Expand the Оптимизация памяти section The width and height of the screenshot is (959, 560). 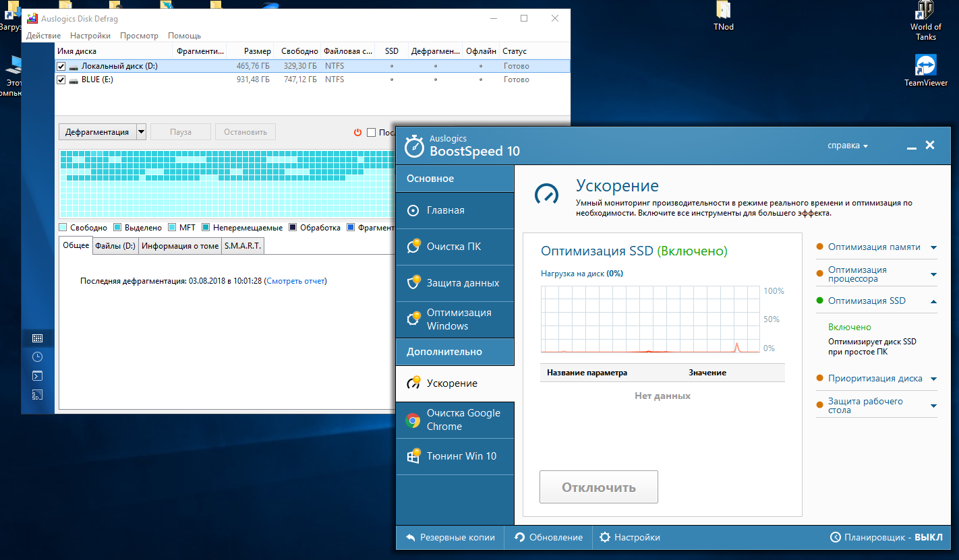coord(933,247)
